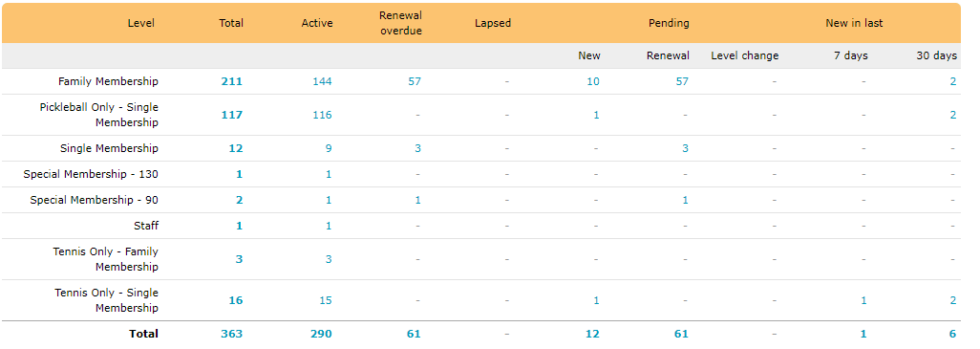Open total pending new count 12
Viewport: 980px width, 349px height.
tap(592, 334)
